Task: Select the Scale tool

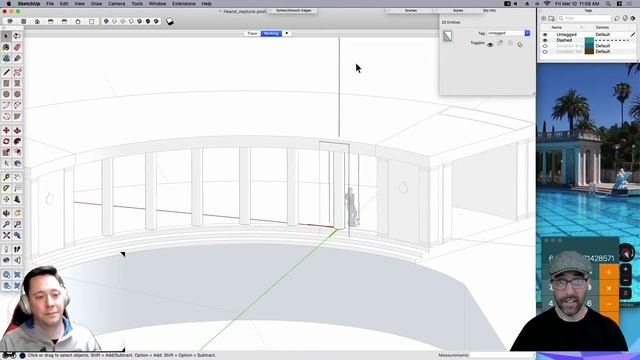Action: tap(6, 152)
